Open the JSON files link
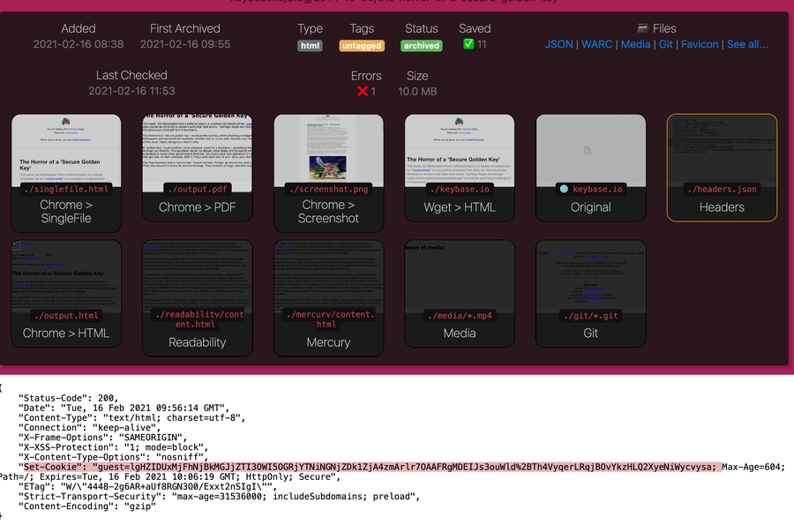This screenshot has width=794, height=532. (x=558, y=44)
